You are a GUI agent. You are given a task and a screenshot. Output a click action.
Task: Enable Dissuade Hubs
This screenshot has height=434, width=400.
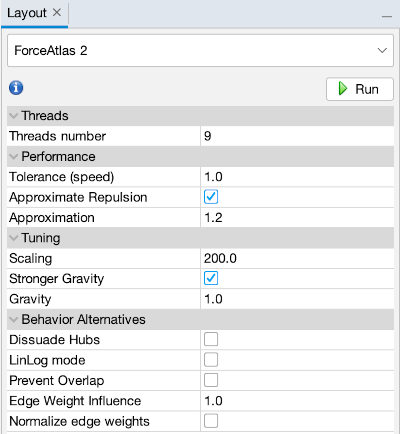211,339
